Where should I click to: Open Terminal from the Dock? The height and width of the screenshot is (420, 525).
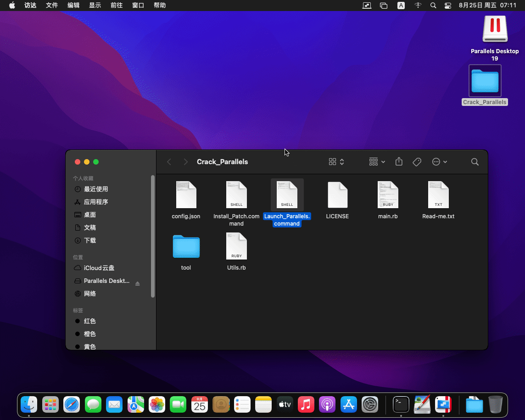pos(401,404)
